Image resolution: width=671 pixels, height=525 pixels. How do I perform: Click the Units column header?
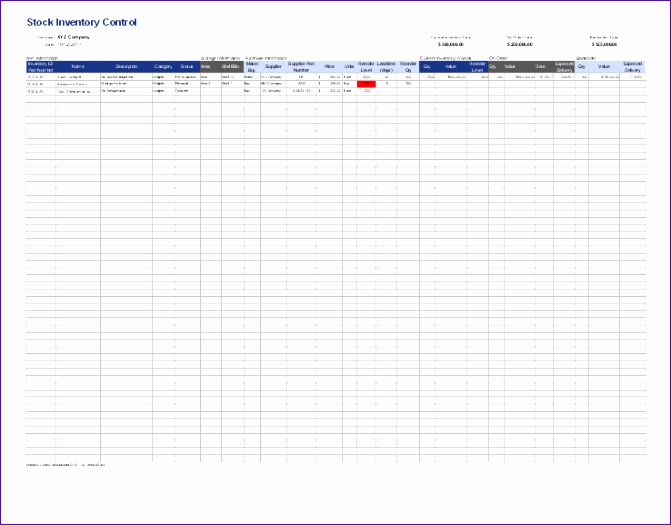tap(349, 66)
